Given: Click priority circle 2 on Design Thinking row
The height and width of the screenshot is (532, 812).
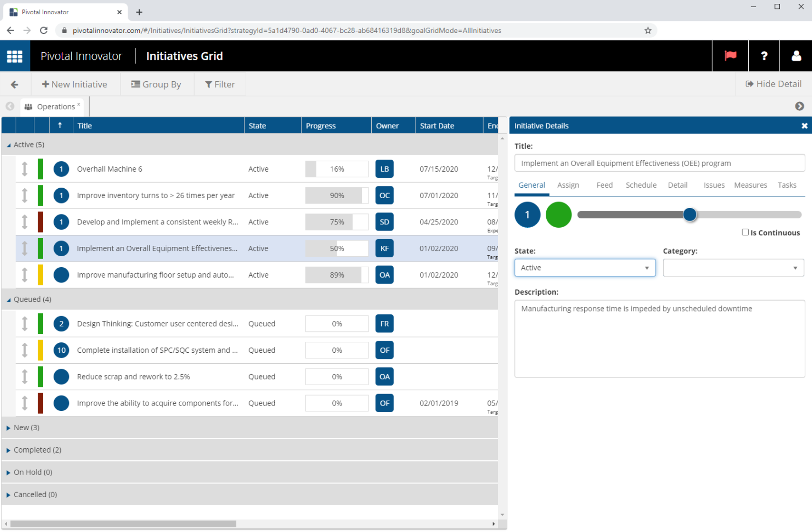Looking at the screenshot, I should tap(61, 324).
